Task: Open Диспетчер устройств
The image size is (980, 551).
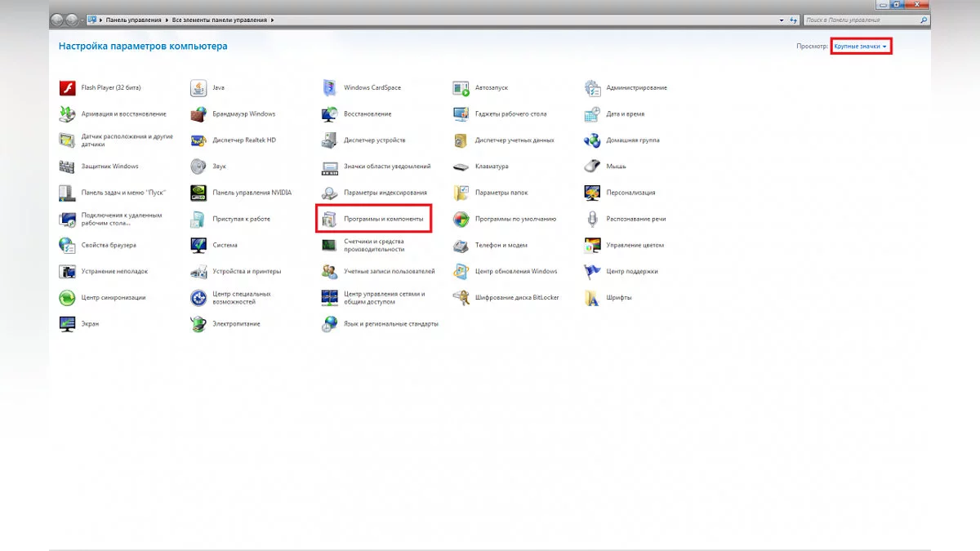Action: coord(374,140)
